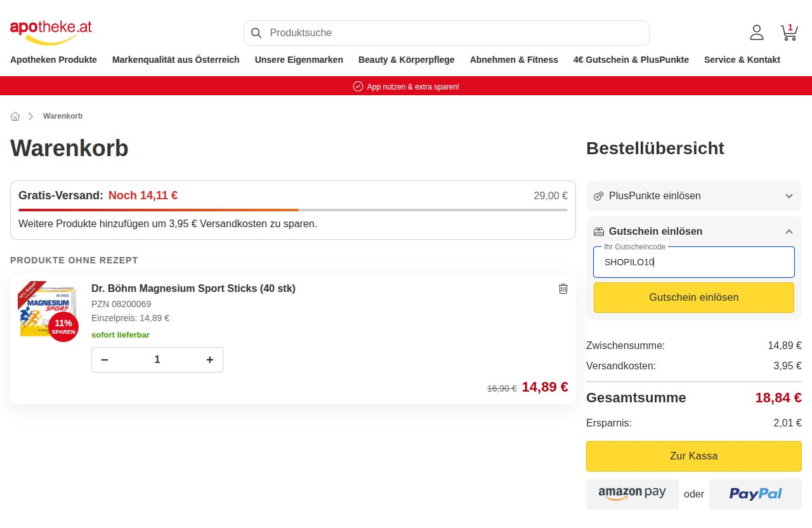
Task: Proceed with Zur Kassa button
Action: (694, 456)
